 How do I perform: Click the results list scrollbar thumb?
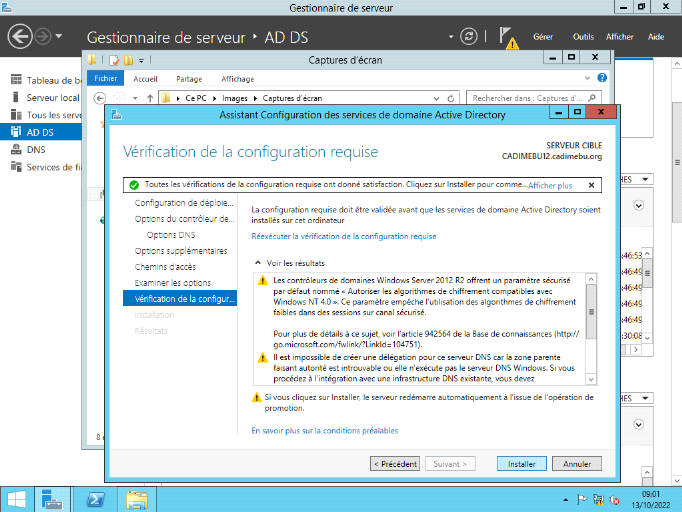[x=591, y=311]
